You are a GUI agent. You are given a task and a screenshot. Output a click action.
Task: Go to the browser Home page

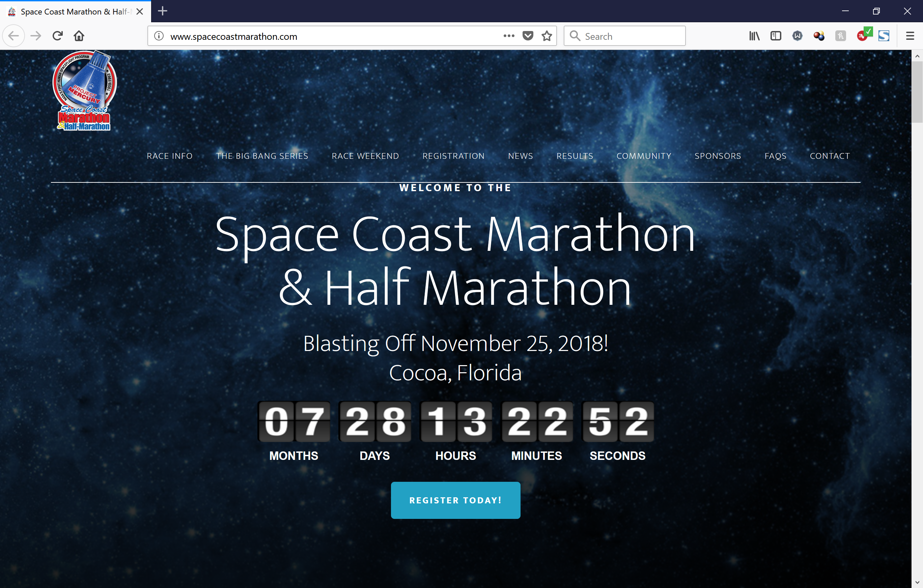[x=79, y=36]
